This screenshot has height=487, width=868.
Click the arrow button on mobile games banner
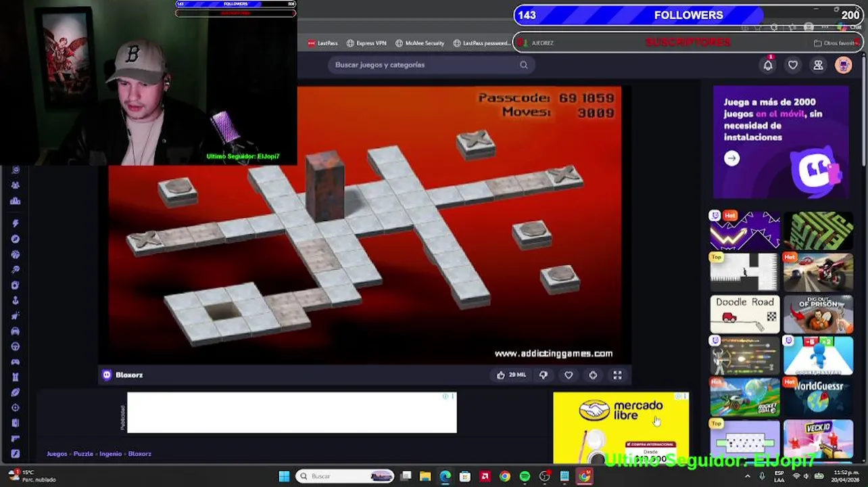pos(731,158)
